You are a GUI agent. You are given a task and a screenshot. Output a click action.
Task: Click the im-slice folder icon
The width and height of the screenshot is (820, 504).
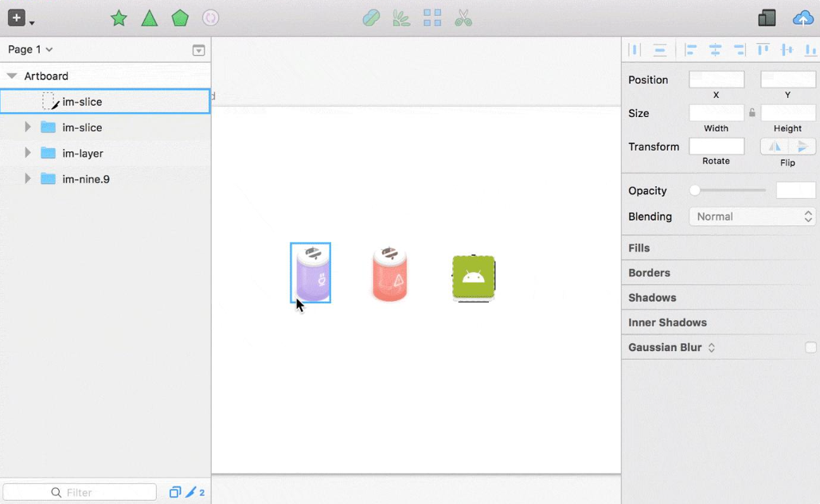coord(48,127)
